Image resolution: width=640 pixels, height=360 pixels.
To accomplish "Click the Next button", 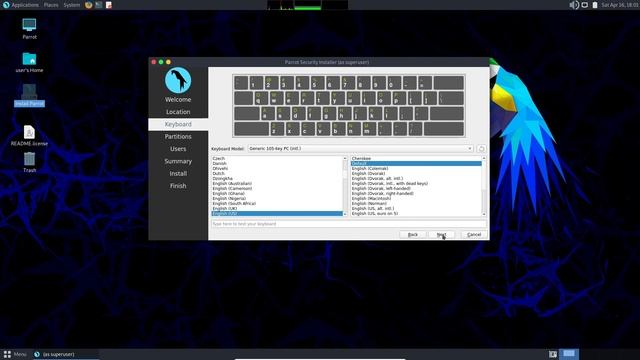I will (x=441, y=235).
